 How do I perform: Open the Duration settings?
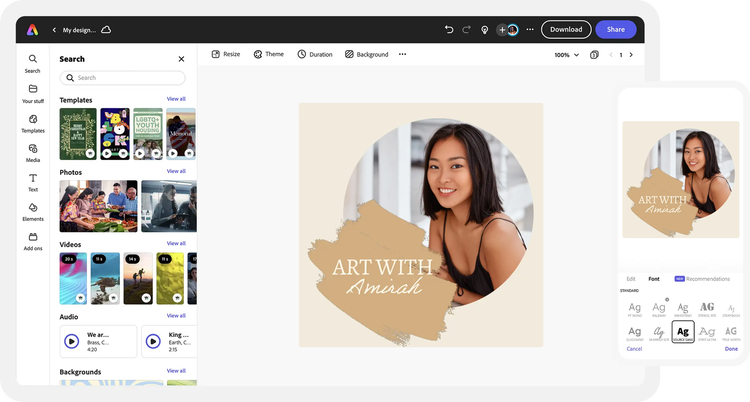point(315,54)
